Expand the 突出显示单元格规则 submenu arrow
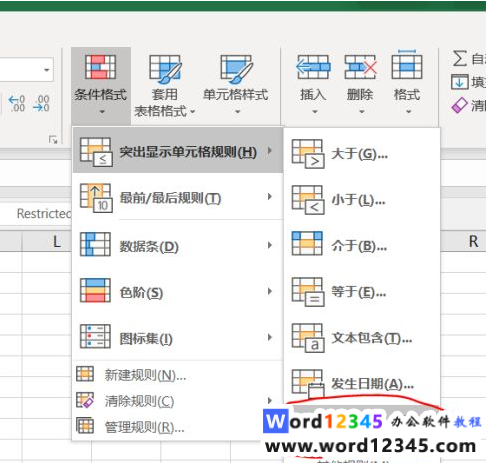Viewport: 486px width, 463px height. tap(270, 151)
